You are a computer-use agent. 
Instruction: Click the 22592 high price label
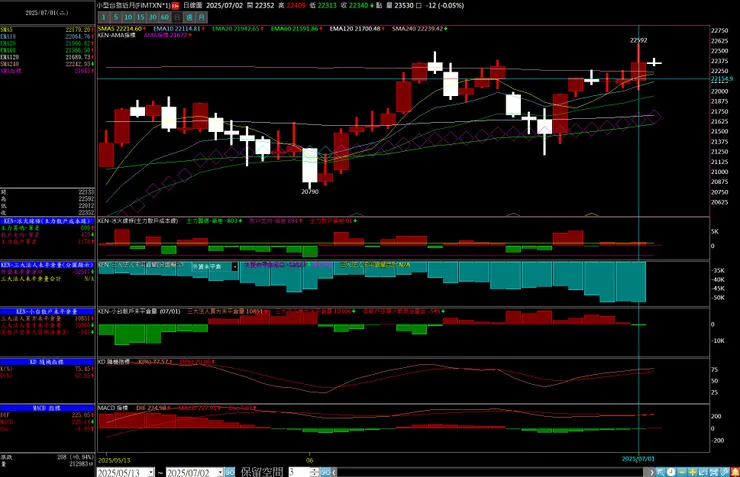coord(639,41)
